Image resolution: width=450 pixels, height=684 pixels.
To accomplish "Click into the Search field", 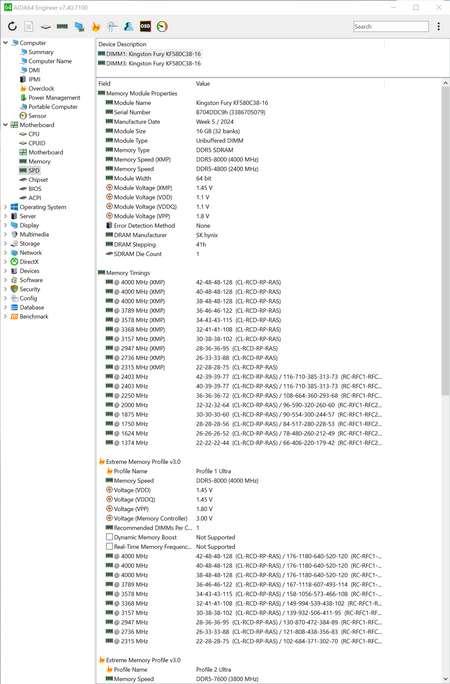I will (391, 27).
